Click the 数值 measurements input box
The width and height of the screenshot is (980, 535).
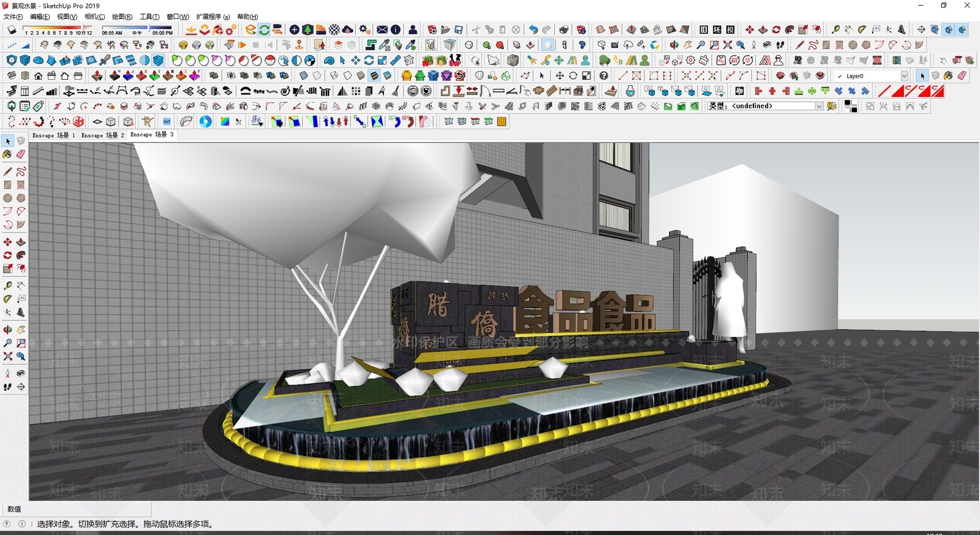(86, 509)
